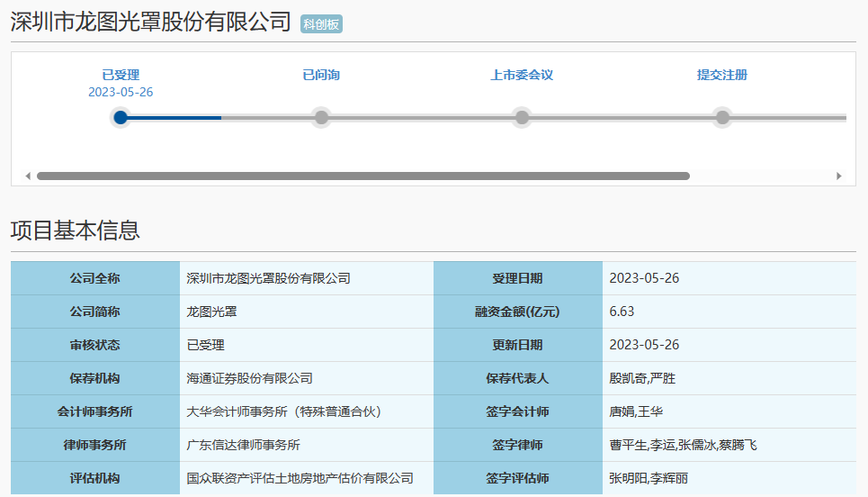Click the 保荐代表人 header cell
The width and height of the screenshot is (868, 497).
517,378
